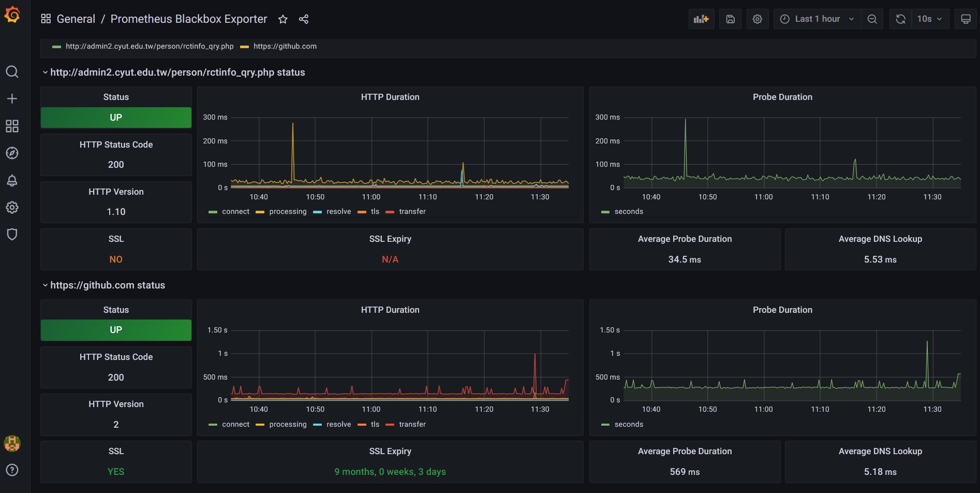Open the 10s refresh interval dropdown
The image size is (980, 493).
point(930,19)
